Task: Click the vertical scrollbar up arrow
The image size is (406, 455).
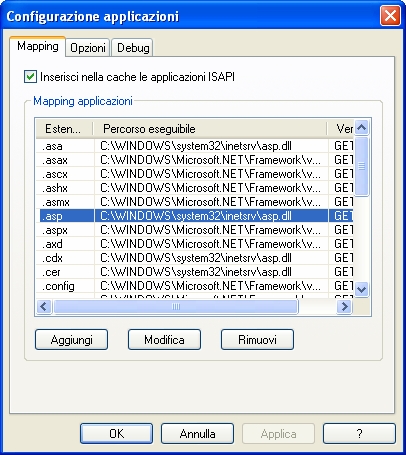Action: [362, 127]
